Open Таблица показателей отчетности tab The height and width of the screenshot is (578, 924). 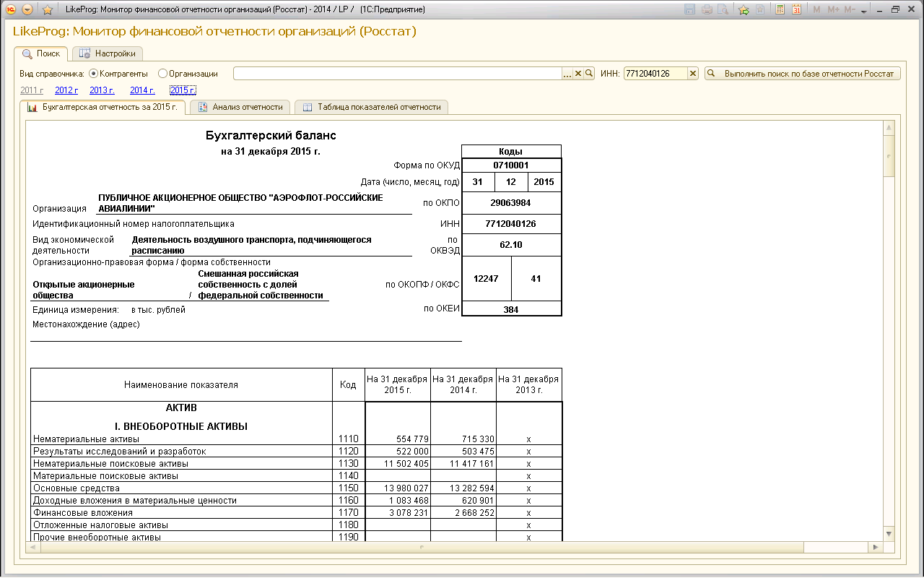point(371,107)
